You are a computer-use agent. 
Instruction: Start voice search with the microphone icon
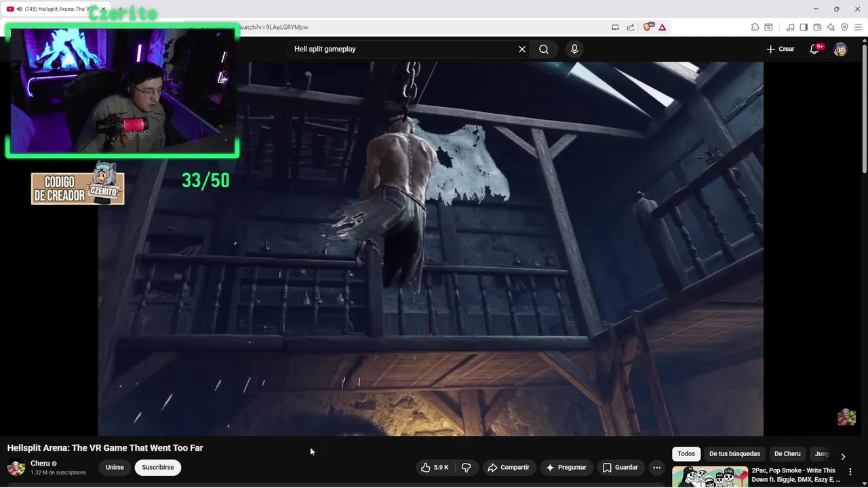point(574,49)
